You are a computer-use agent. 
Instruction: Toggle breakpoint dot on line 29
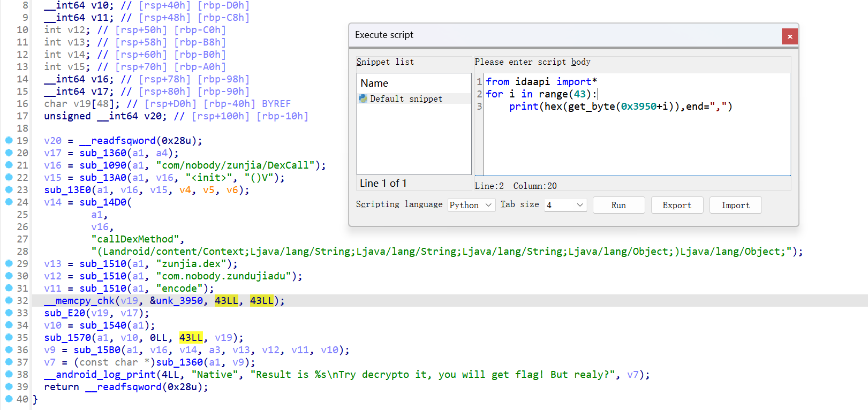tap(9, 263)
